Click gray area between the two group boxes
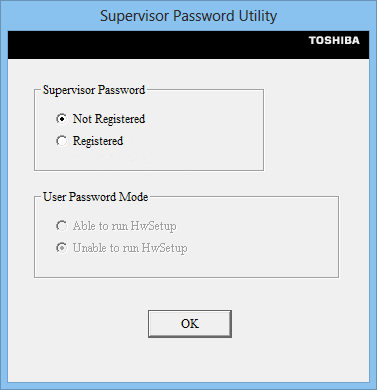Screen dimensions: 377x390 pyautogui.click(x=167, y=183)
